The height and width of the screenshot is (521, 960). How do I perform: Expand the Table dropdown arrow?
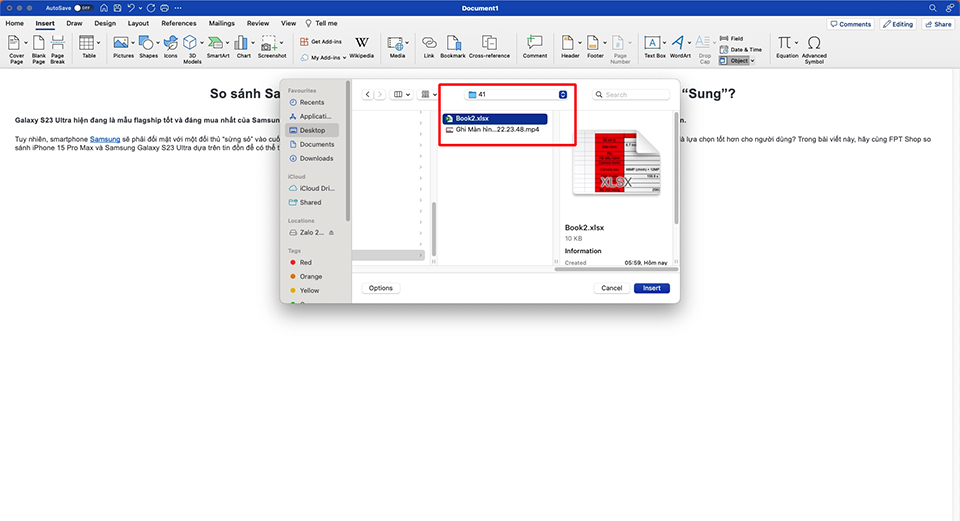(x=99, y=43)
